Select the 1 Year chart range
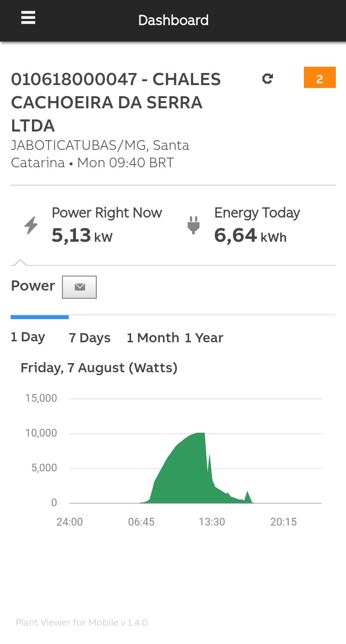Image resolution: width=346 pixels, height=644 pixels. pos(204,338)
